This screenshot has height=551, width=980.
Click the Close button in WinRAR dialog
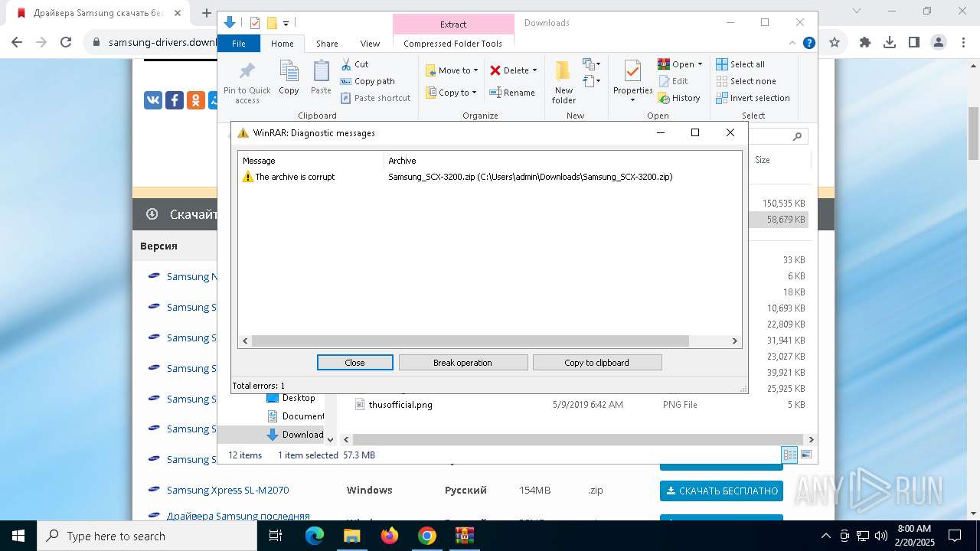(355, 363)
